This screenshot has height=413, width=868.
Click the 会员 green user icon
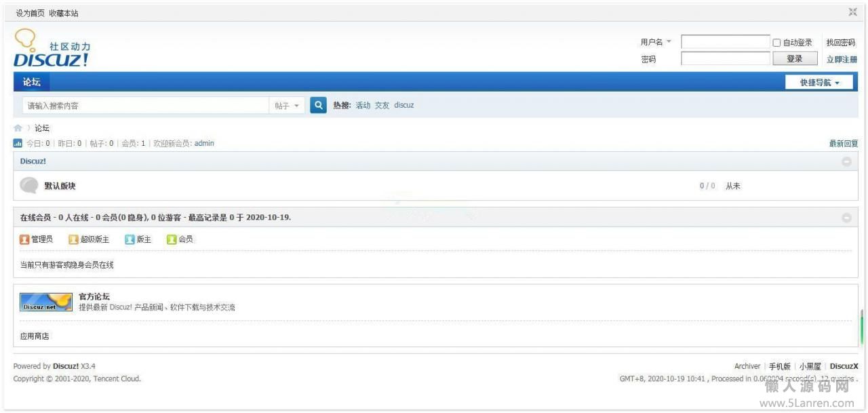(172, 239)
